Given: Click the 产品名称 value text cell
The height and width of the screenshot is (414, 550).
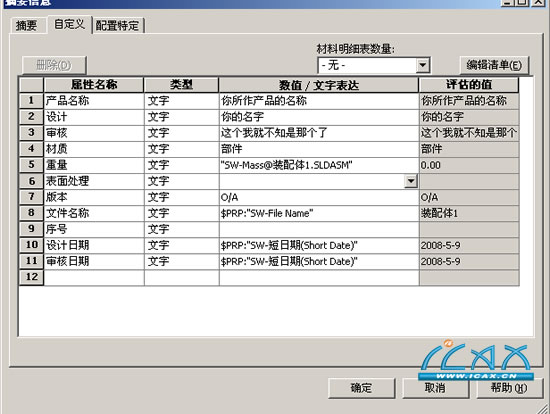Looking at the screenshot, I should click(x=319, y=101).
